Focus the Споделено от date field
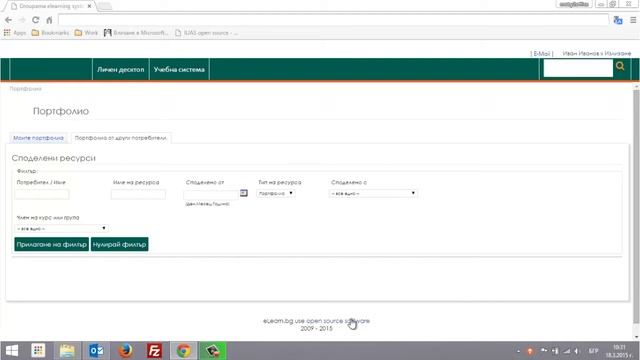Viewport: 640px width, 360px height. point(211,194)
